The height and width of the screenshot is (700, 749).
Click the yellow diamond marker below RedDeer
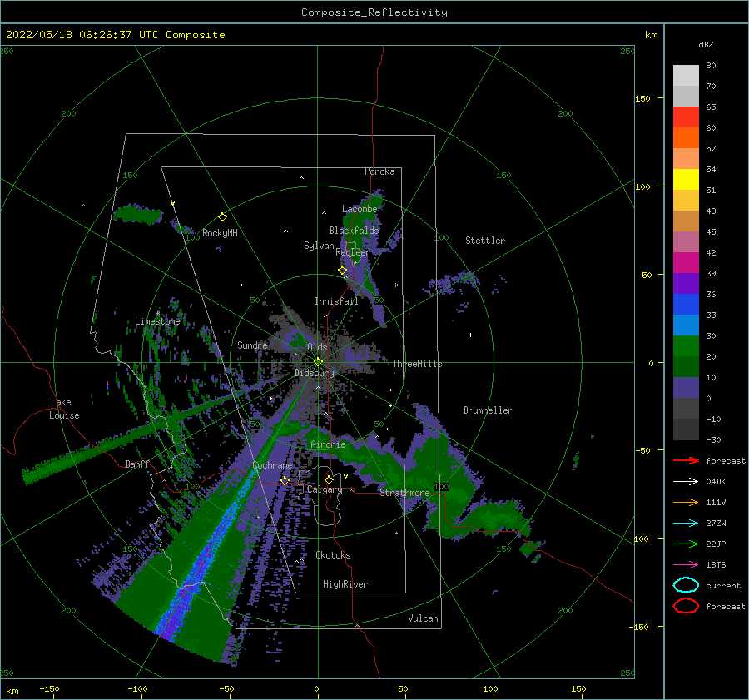[342, 271]
